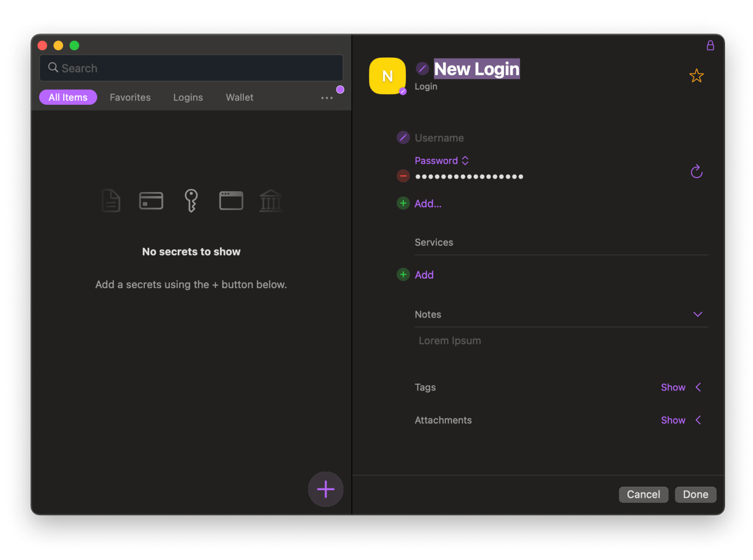Select the Wallet tab
The height and width of the screenshot is (560, 753).
pyautogui.click(x=239, y=98)
